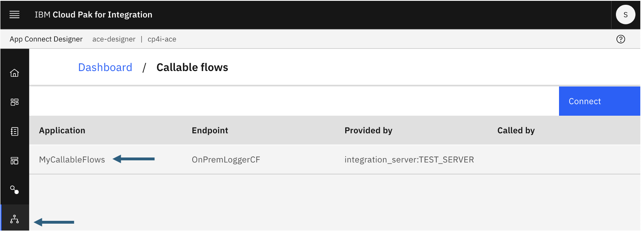Open the connections key sidebar icon
Image resolution: width=644 pixels, height=233 pixels.
(15, 190)
